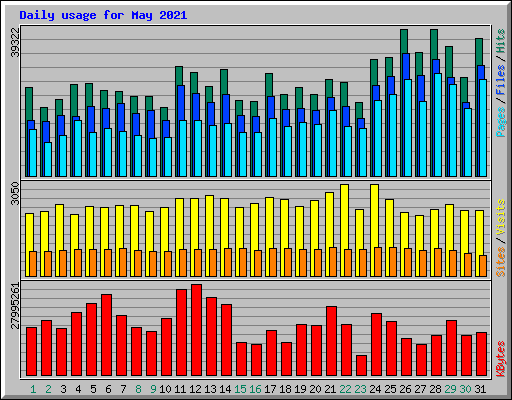The height and width of the screenshot is (400, 512).
Task: Click day 9 on the x-axis
Action: pos(153,389)
